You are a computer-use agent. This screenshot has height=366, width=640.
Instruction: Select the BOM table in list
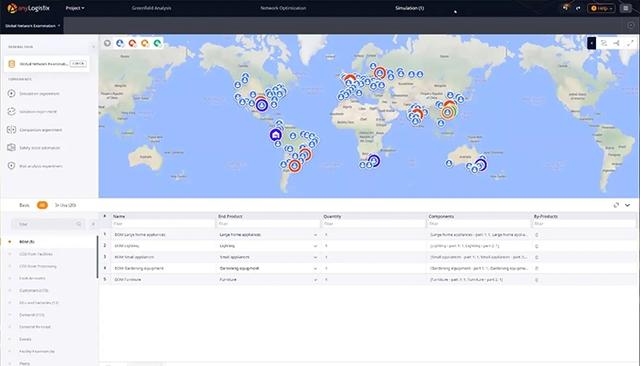(27, 242)
